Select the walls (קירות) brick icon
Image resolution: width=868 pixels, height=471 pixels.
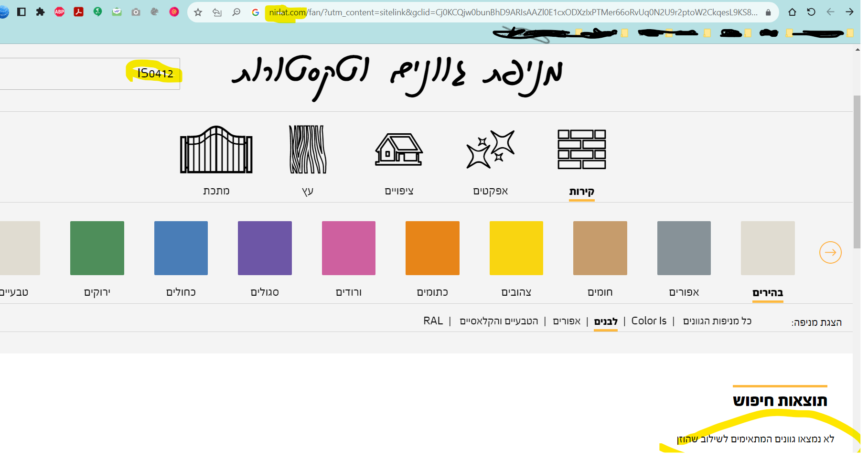tap(581, 149)
